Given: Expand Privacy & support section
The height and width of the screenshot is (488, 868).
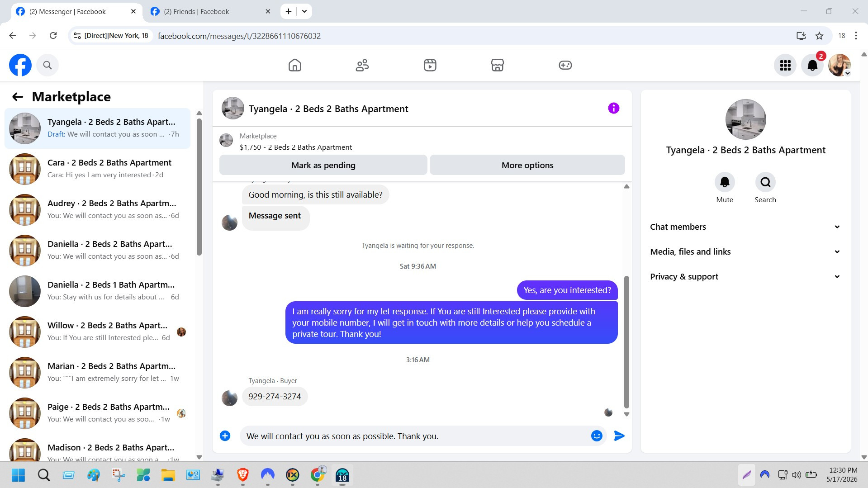Looking at the screenshot, I should point(745,277).
